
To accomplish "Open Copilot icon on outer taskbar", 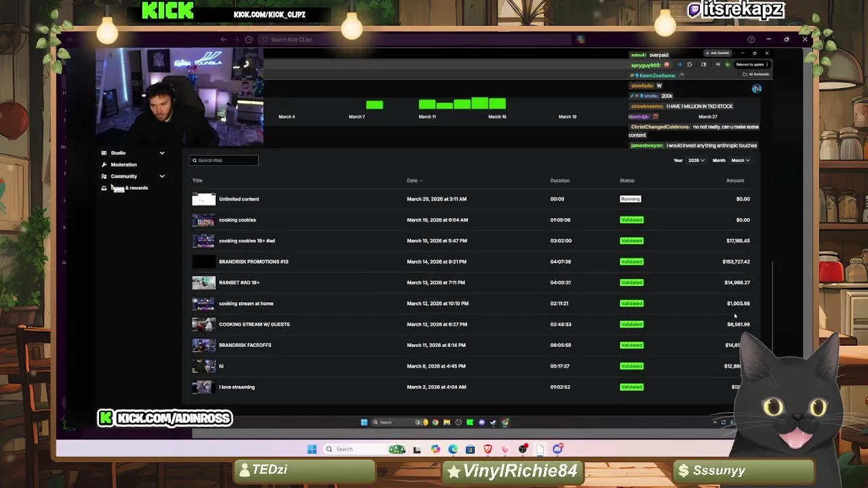I will coord(435,449).
